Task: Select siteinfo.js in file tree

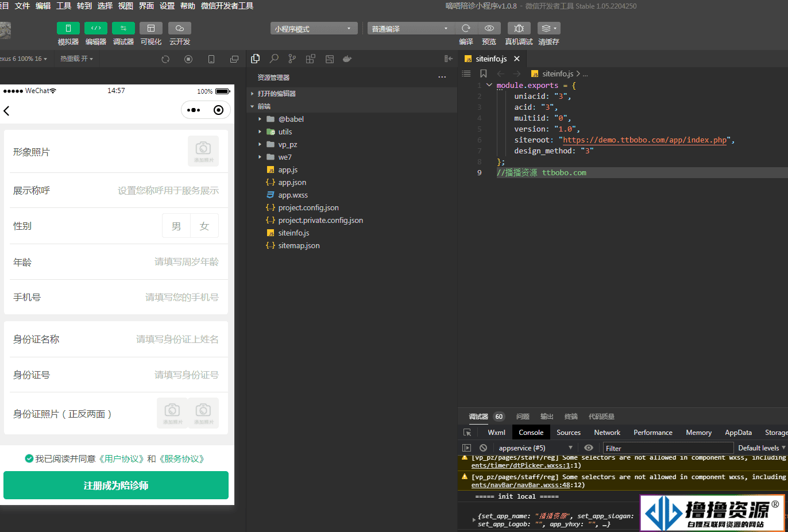Action: 352,233
